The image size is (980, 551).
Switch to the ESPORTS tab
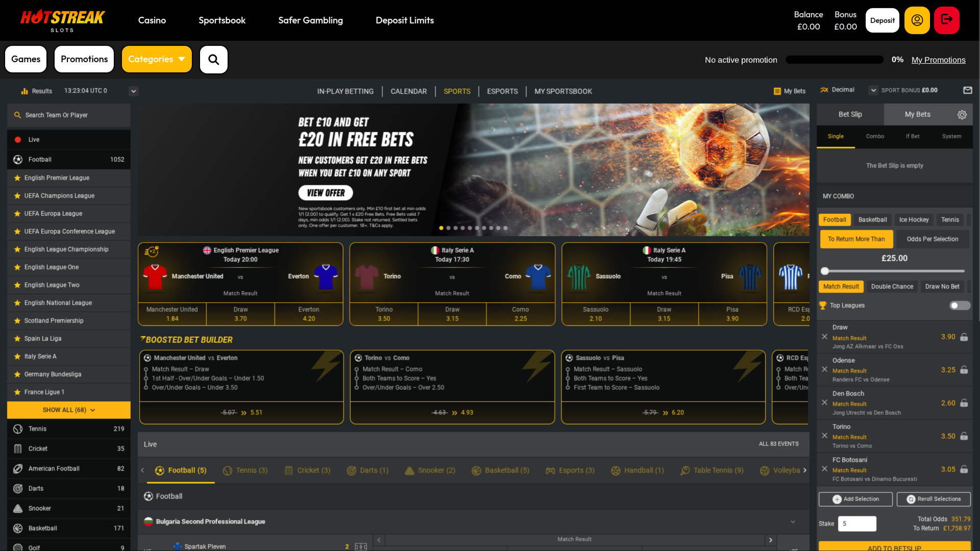[x=502, y=91]
